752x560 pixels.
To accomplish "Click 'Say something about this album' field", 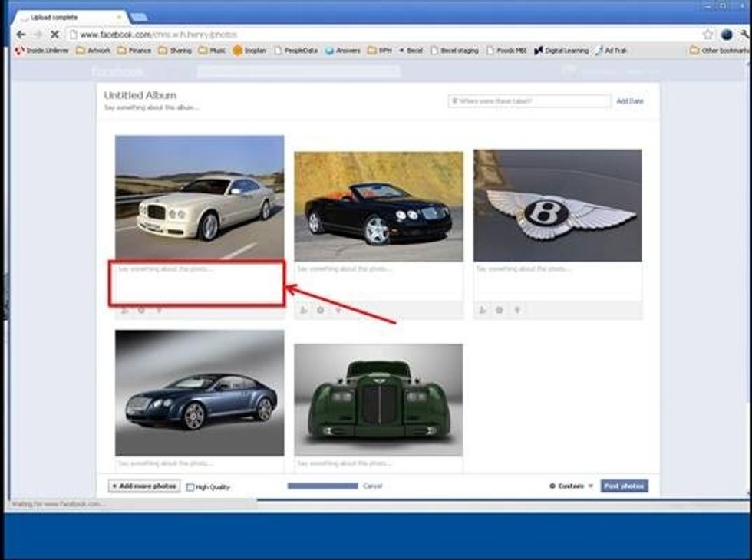I will tap(152, 108).
